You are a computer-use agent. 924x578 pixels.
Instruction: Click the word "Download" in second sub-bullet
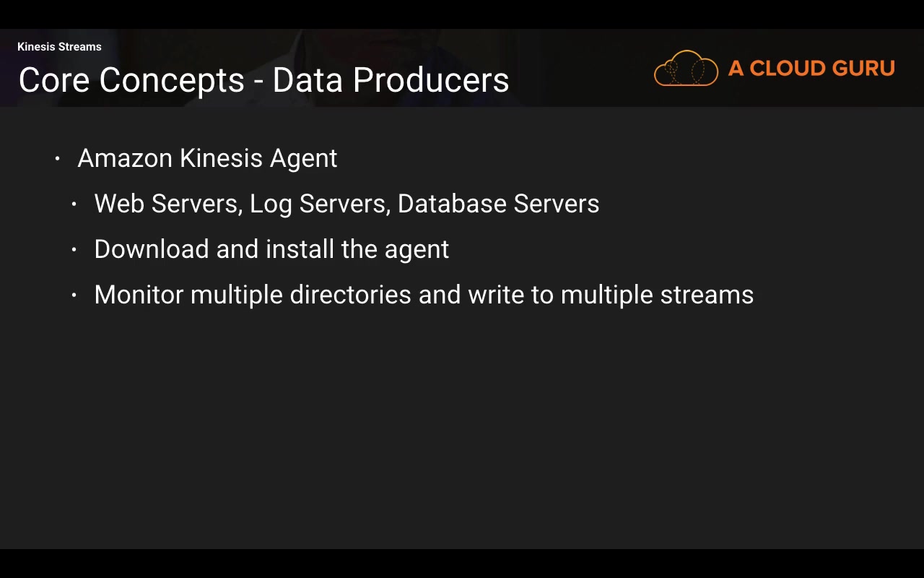point(152,249)
